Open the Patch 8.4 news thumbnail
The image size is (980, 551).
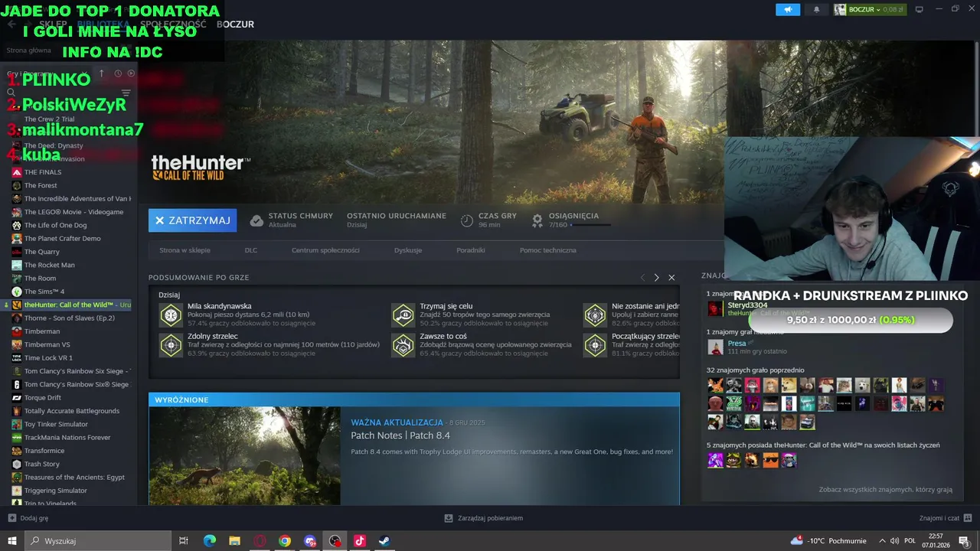point(244,455)
